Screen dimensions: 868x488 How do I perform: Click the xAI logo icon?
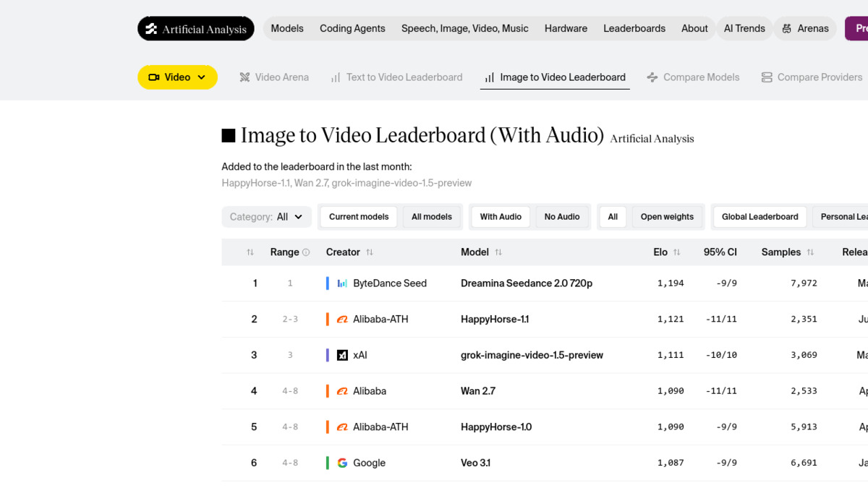click(343, 355)
